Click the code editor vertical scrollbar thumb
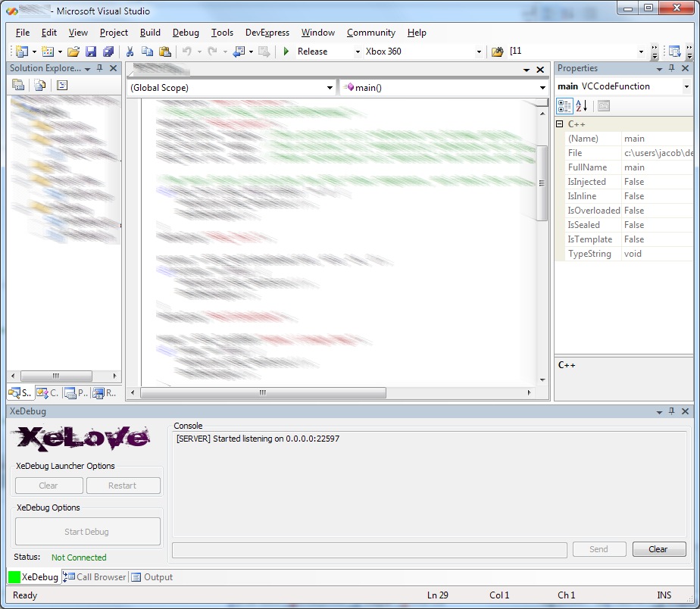The width and height of the screenshot is (700, 609). point(542,183)
